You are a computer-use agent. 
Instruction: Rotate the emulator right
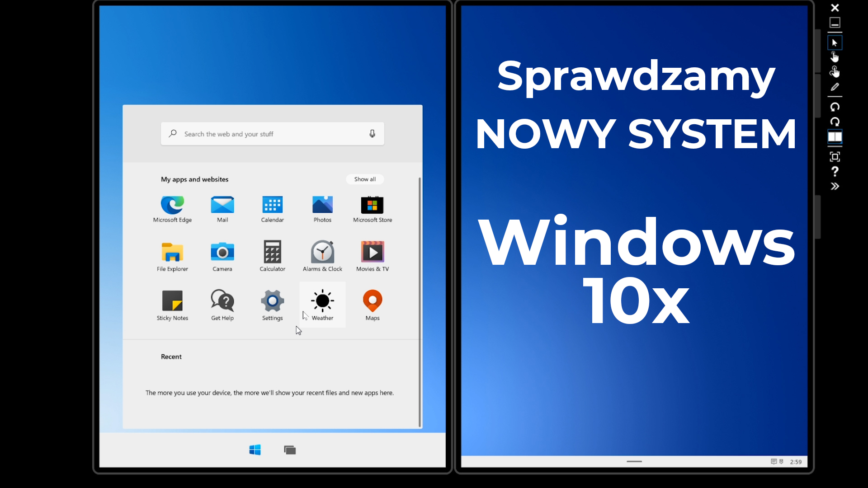[835, 122]
